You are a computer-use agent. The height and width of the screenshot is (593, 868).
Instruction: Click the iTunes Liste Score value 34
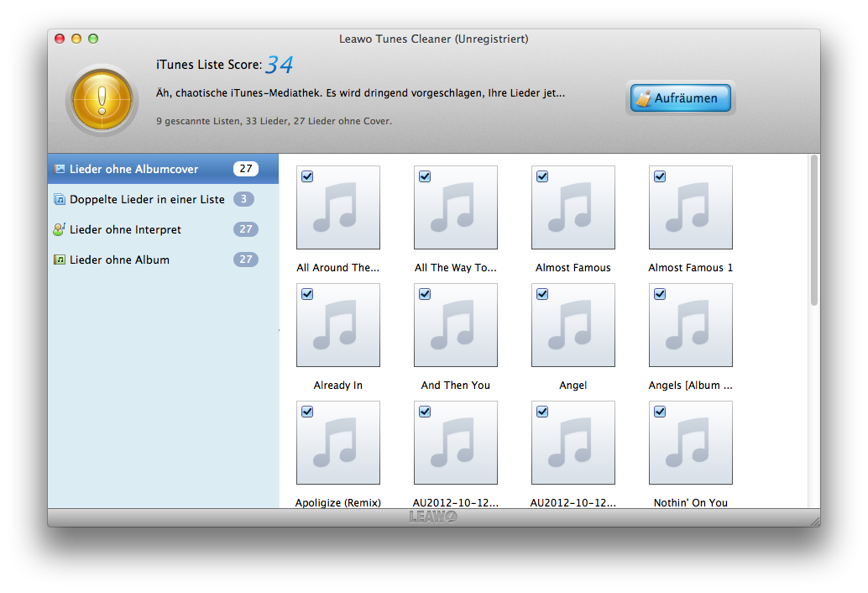click(280, 65)
